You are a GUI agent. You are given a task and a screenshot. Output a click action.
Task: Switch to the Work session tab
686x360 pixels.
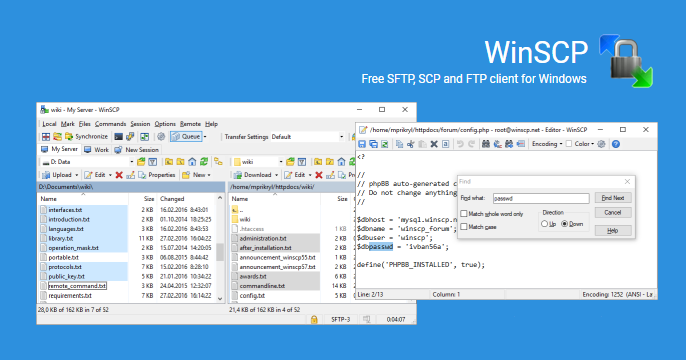(96, 150)
